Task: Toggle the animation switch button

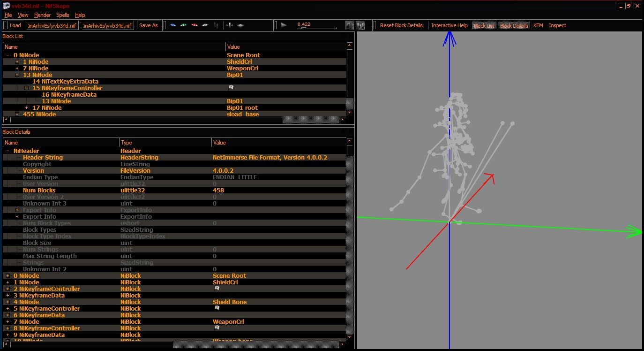Action: pyautogui.click(x=360, y=25)
